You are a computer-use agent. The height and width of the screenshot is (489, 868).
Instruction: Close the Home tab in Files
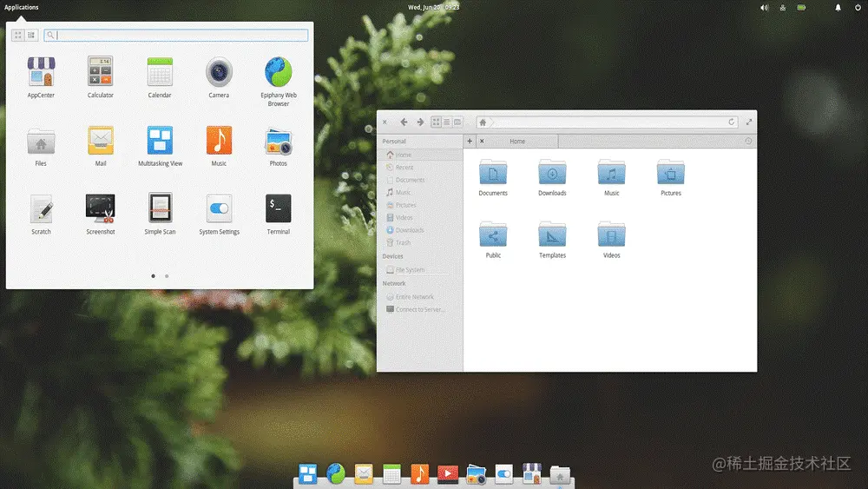click(x=482, y=142)
